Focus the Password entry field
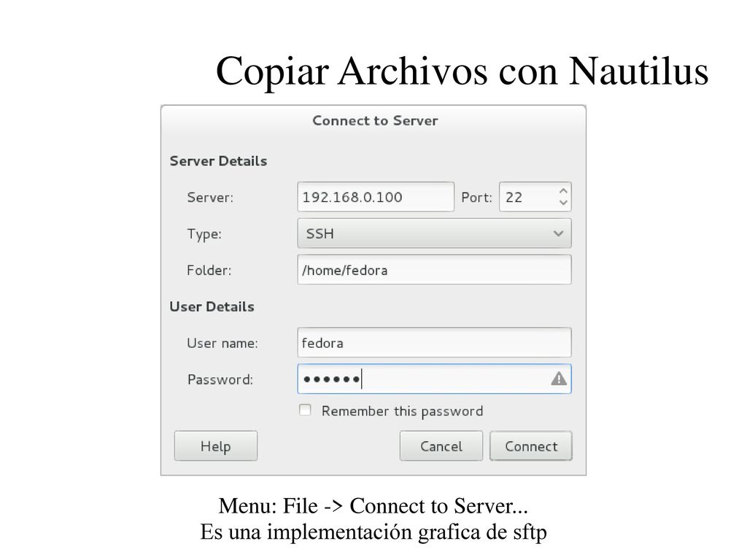This screenshot has height=560, width=747. (x=434, y=379)
